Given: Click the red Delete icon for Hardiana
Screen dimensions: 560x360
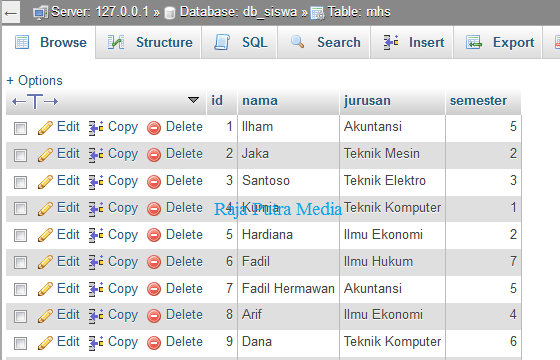Looking at the screenshot, I should [154, 236].
